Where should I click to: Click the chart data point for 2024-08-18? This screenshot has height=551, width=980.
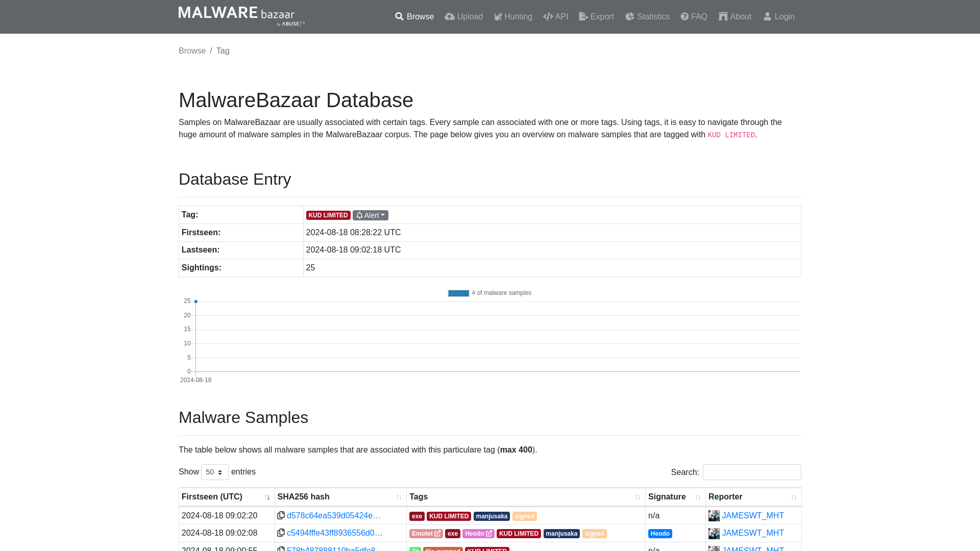pyautogui.click(x=195, y=302)
